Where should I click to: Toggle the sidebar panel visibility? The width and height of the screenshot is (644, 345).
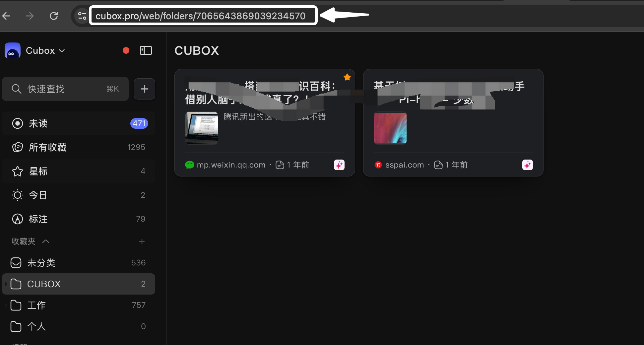146,50
